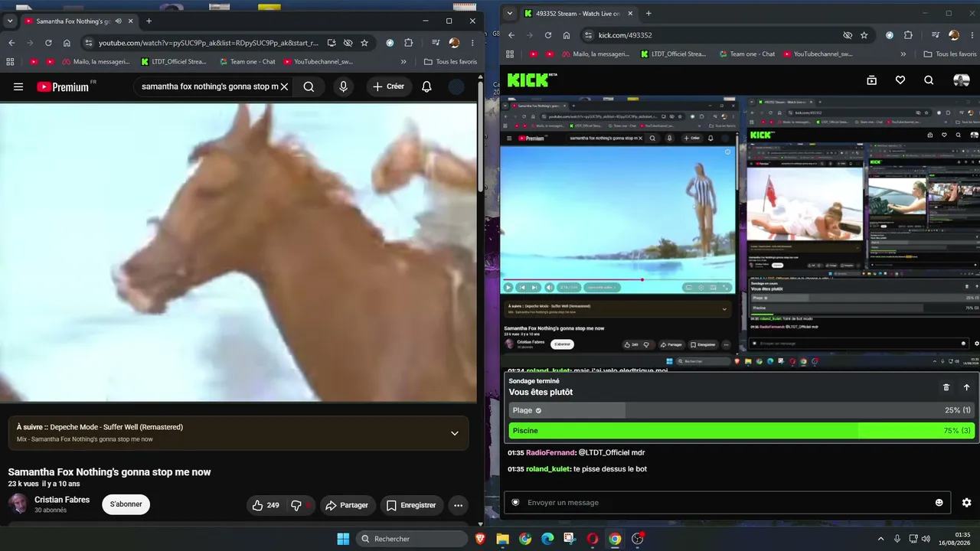
Task: Subscribe with the S'abonner button
Action: (126, 504)
